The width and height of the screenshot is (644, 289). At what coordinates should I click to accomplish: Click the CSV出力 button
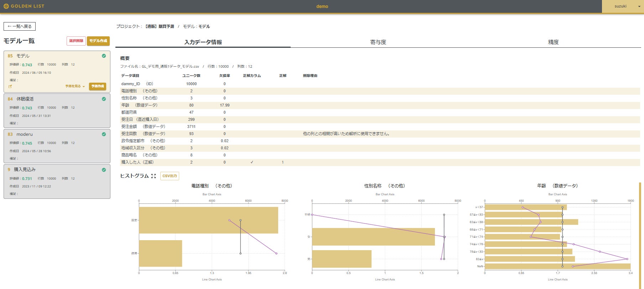(170, 176)
